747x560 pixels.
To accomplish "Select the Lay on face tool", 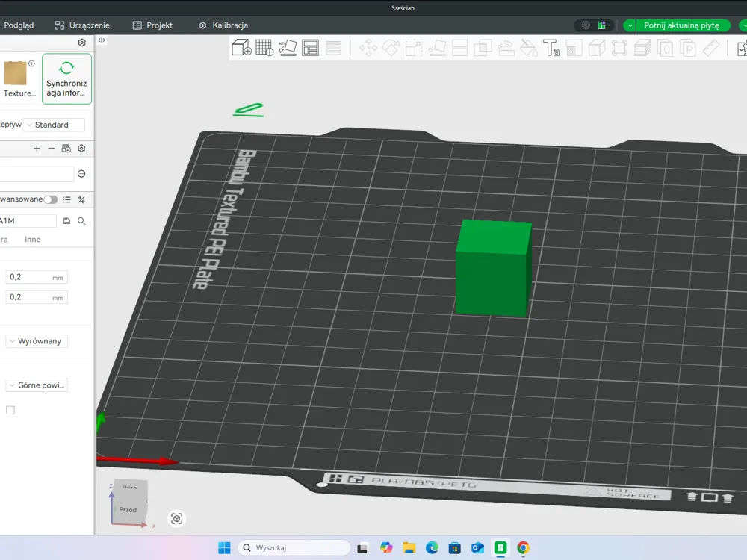I will click(x=437, y=48).
